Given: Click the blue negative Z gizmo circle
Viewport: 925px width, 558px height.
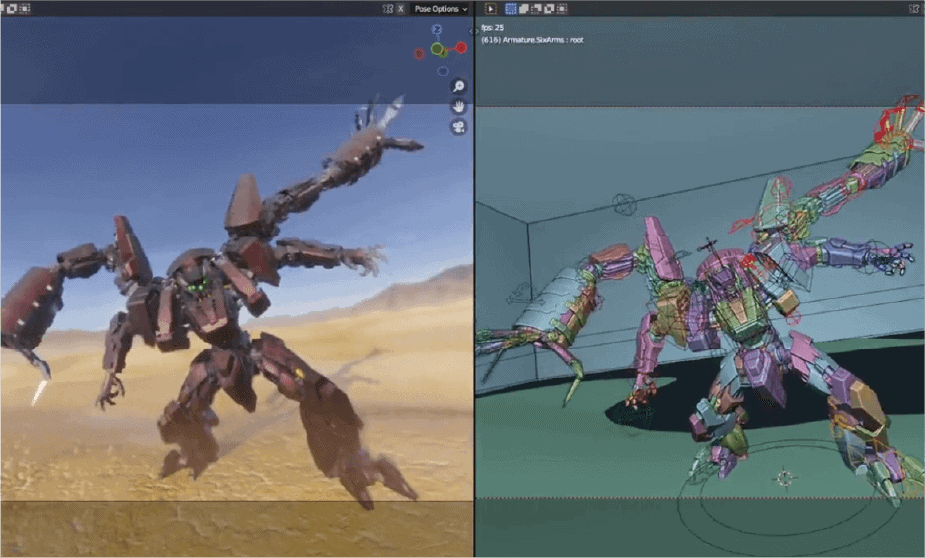Looking at the screenshot, I should 442,71.
